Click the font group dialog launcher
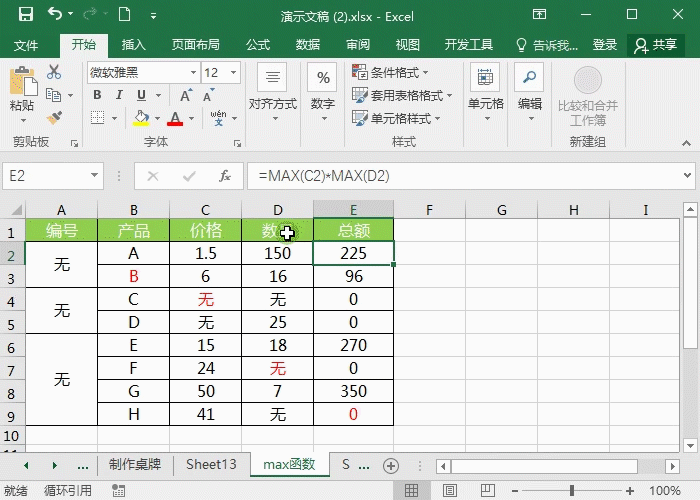This screenshot has height=500, width=700. (238, 143)
